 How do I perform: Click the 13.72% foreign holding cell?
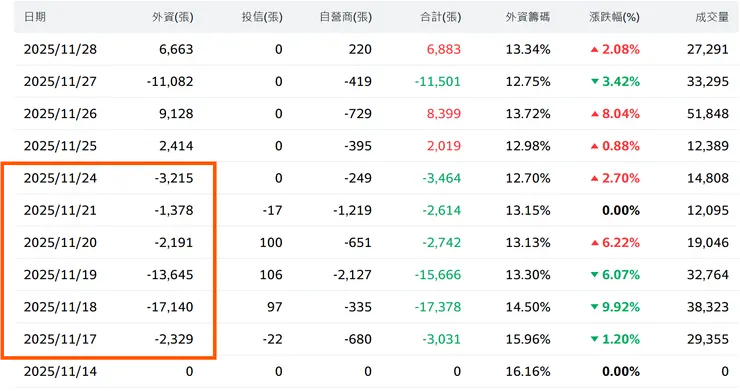[x=528, y=113]
